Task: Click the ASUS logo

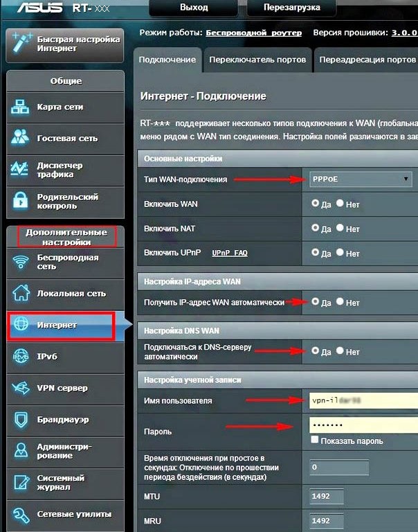Action: (x=40, y=8)
